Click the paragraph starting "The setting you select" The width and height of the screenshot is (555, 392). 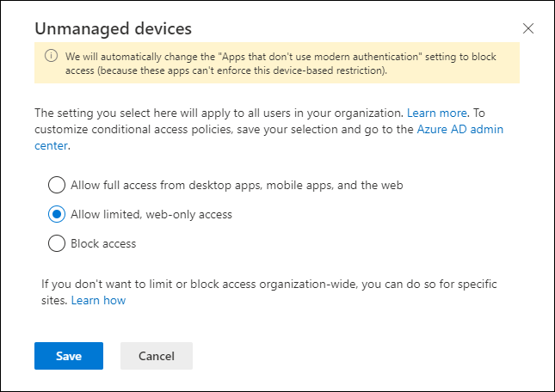click(x=269, y=129)
